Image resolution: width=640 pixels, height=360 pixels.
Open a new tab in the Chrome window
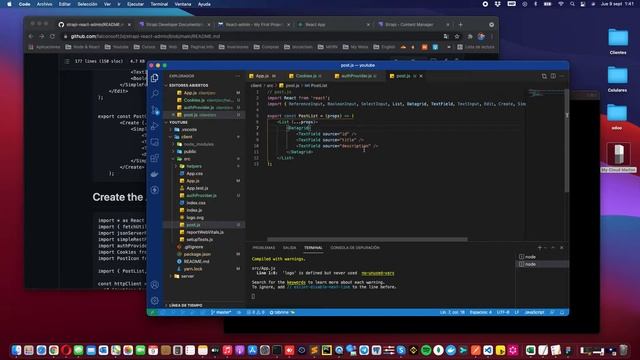coord(460,24)
